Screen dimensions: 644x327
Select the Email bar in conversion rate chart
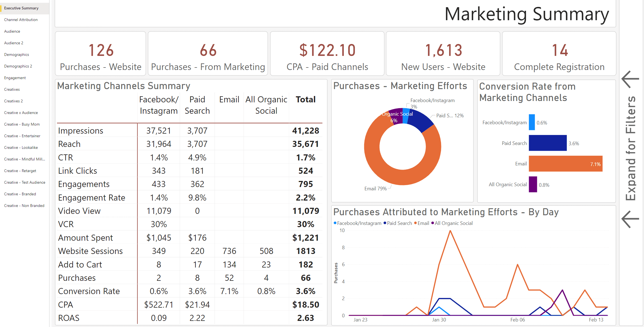tap(565, 163)
